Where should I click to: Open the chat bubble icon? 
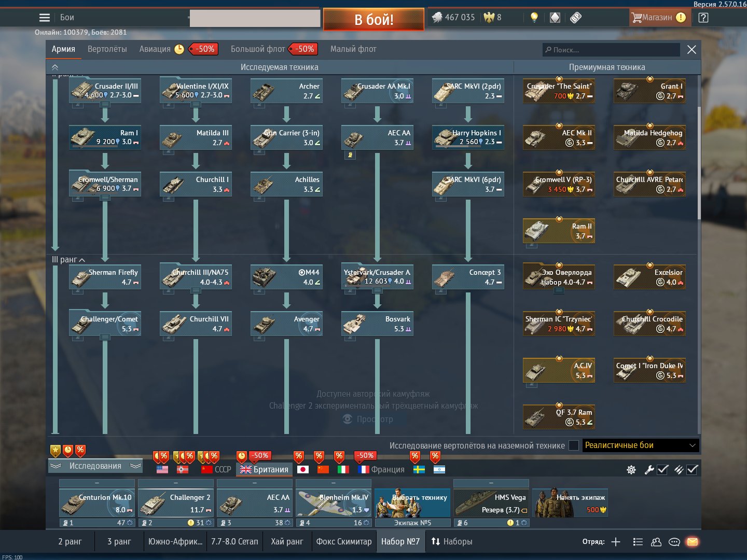tap(674, 542)
